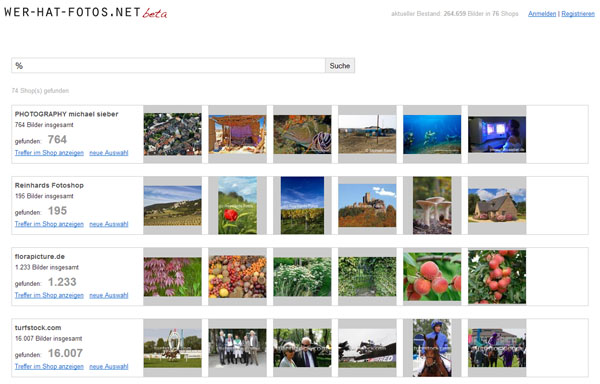The image size is (600, 384).
Task: Open the underwater divers photo thumbnail
Action: 432,134
